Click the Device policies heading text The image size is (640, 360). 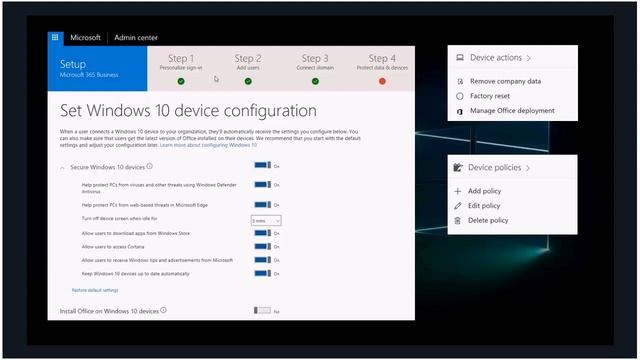(495, 167)
